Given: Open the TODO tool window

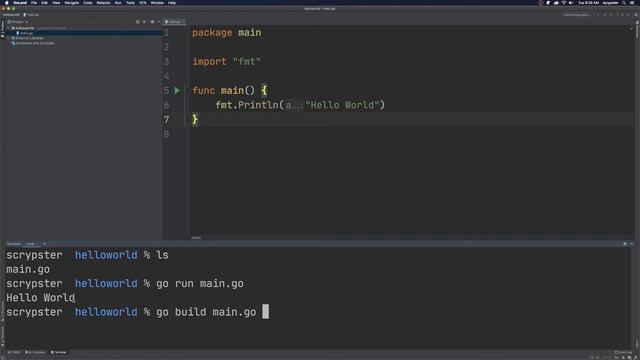Looking at the screenshot, I should [x=15, y=352].
